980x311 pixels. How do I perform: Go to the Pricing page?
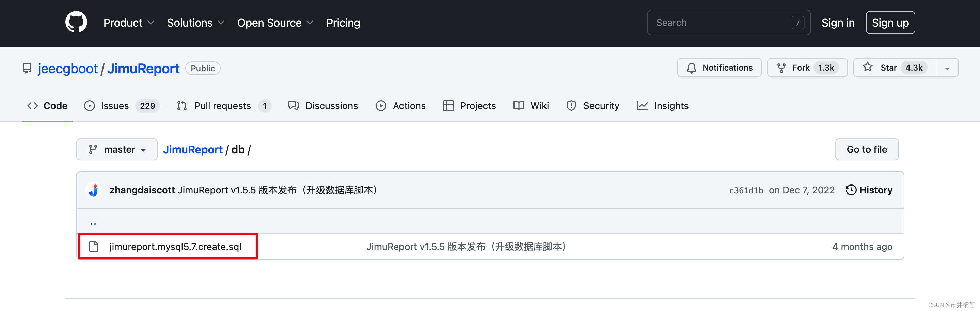[343, 23]
